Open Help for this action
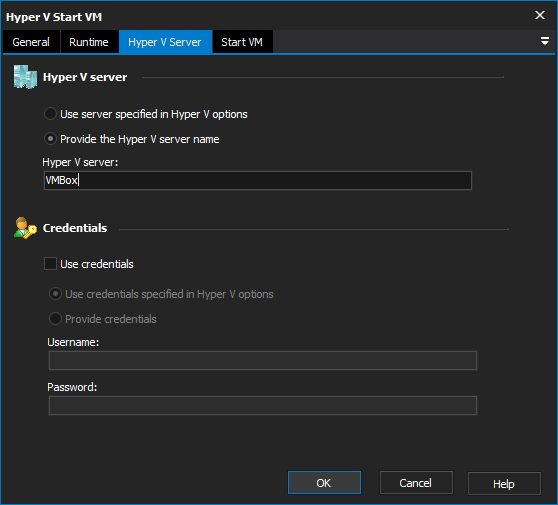Screen dimensions: 558x505 click(504, 484)
